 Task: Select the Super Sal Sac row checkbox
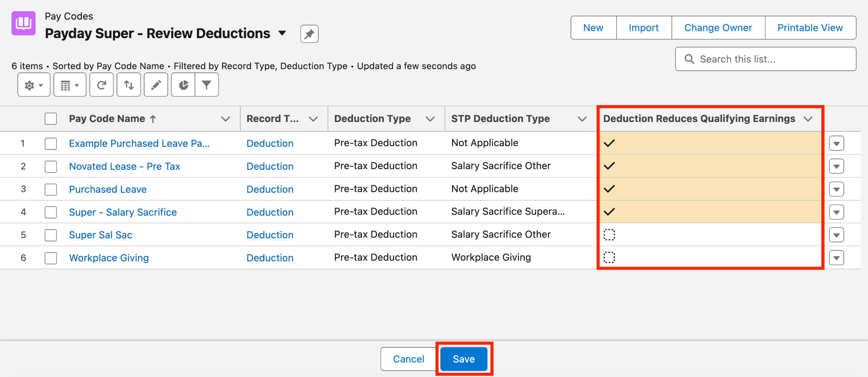coord(51,235)
